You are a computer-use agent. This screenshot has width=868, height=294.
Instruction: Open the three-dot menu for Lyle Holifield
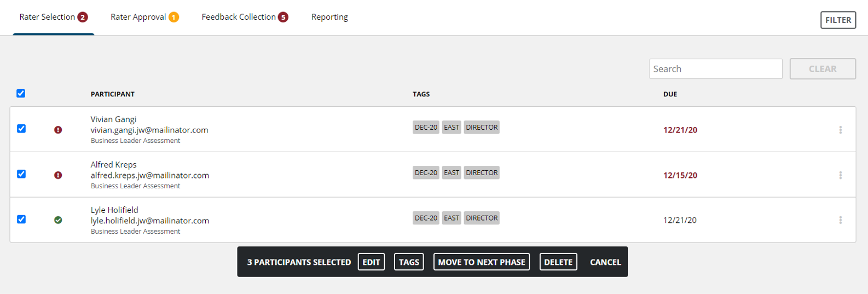point(841,220)
